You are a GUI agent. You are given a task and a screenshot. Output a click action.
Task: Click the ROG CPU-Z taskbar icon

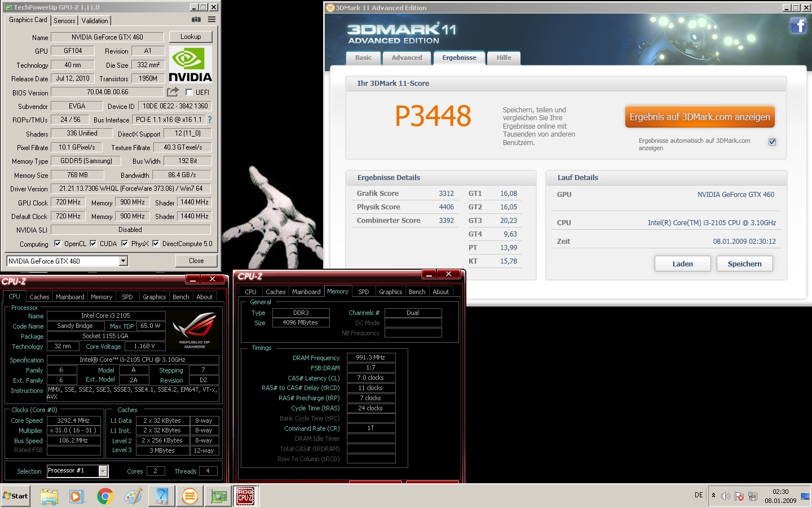click(x=245, y=496)
